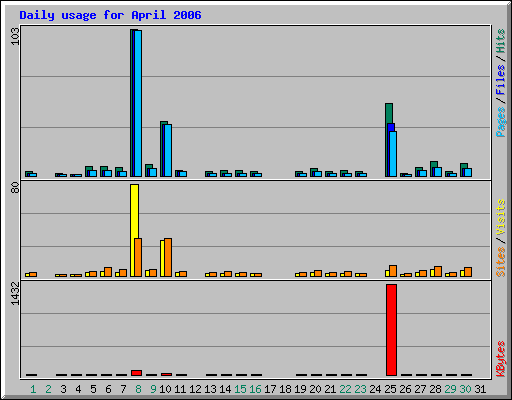Click the hits bar for day 30
Screen dimensions: 512x400
[463, 166]
